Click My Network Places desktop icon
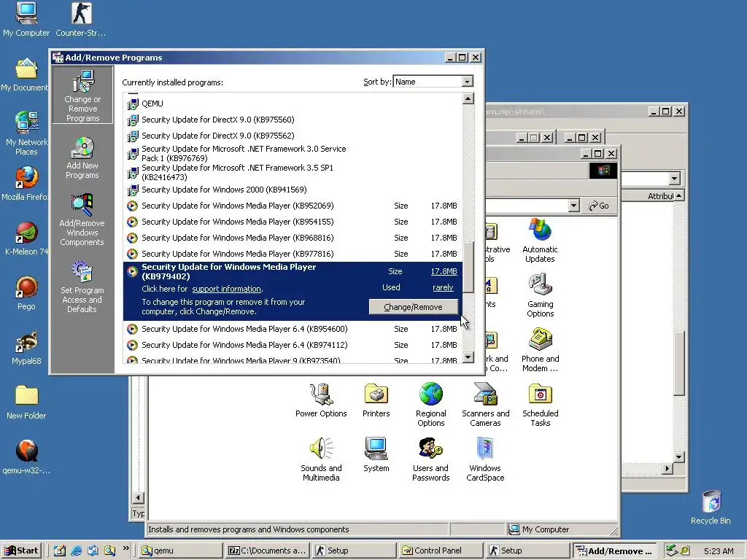The image size is (747, 560). tap(26, 133)
